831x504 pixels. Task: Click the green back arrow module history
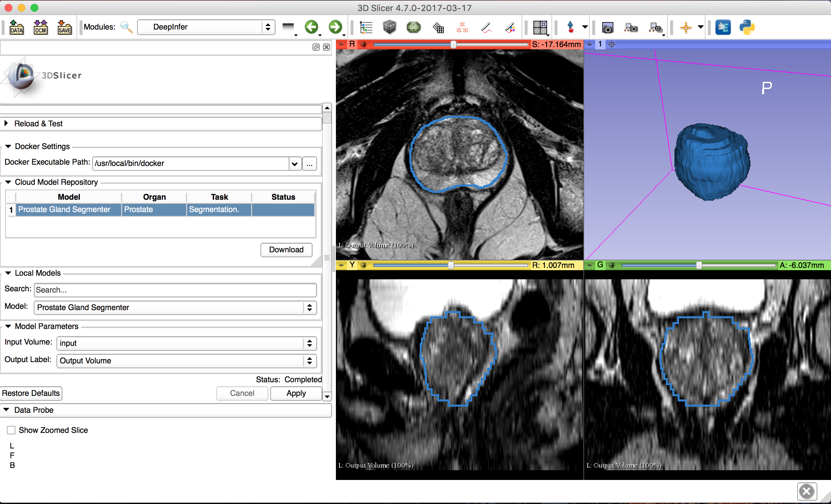point(311,27)
